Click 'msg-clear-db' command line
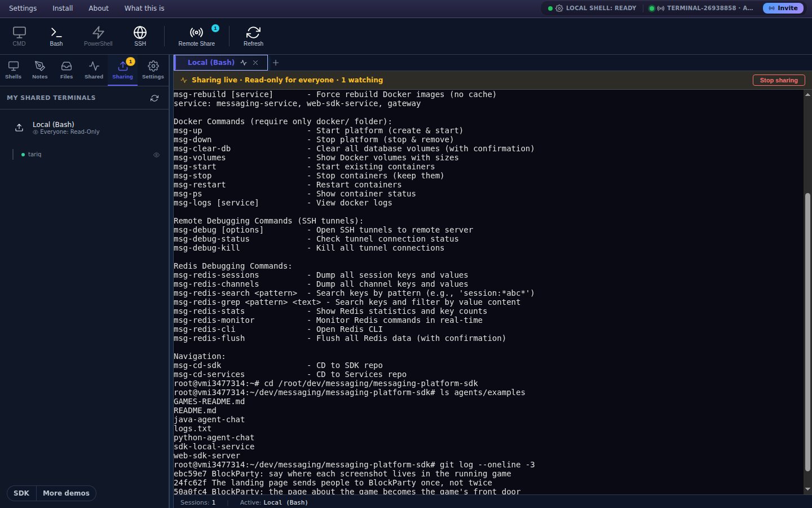This screenshot has height=508, width=812. [x=354, y=149]
